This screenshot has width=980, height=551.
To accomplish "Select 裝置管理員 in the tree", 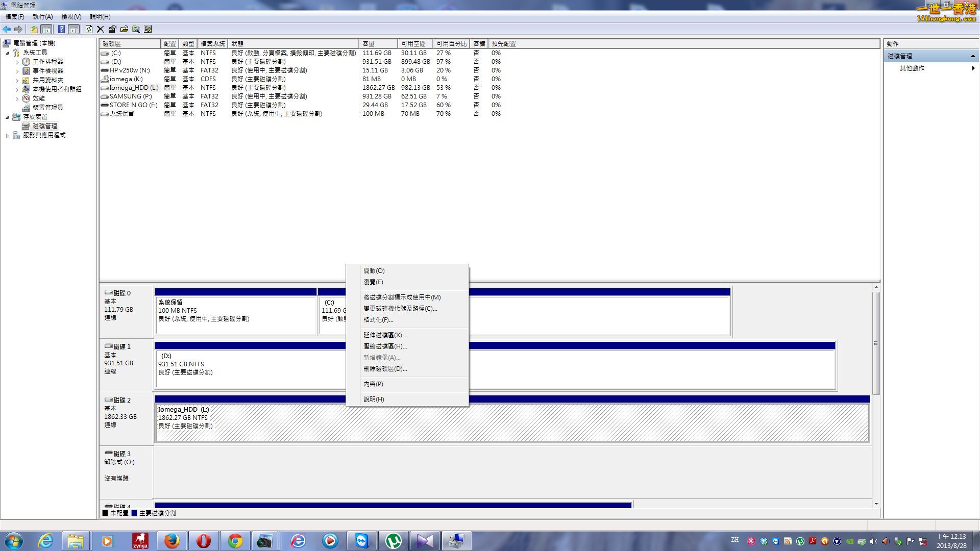I will pyautogui.click(x=47, y=108).
